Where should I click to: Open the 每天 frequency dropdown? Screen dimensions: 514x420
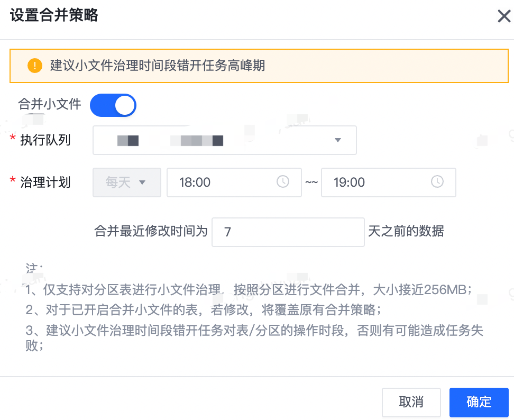point(127,182)
